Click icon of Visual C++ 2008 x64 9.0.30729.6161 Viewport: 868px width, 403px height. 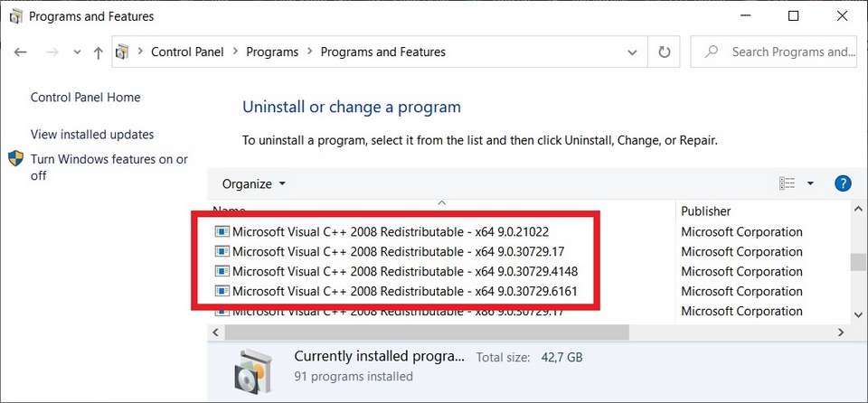tap(222, 291)
